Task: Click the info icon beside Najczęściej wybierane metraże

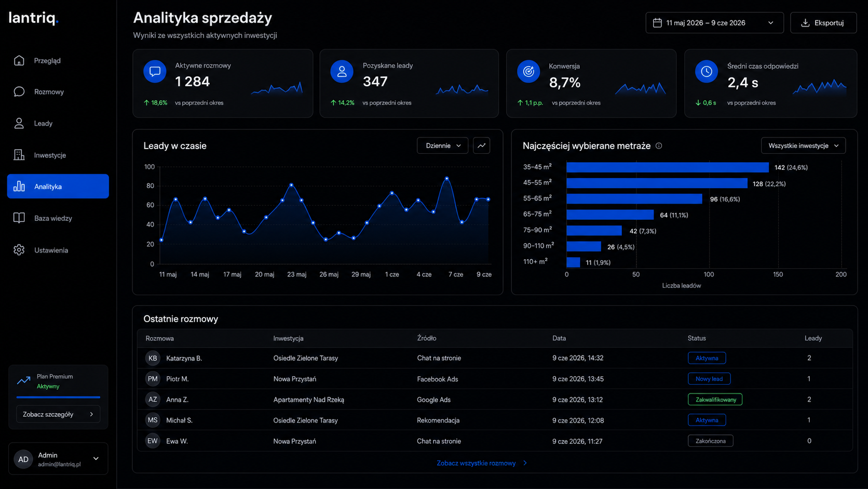Action: tap(659, 146)
